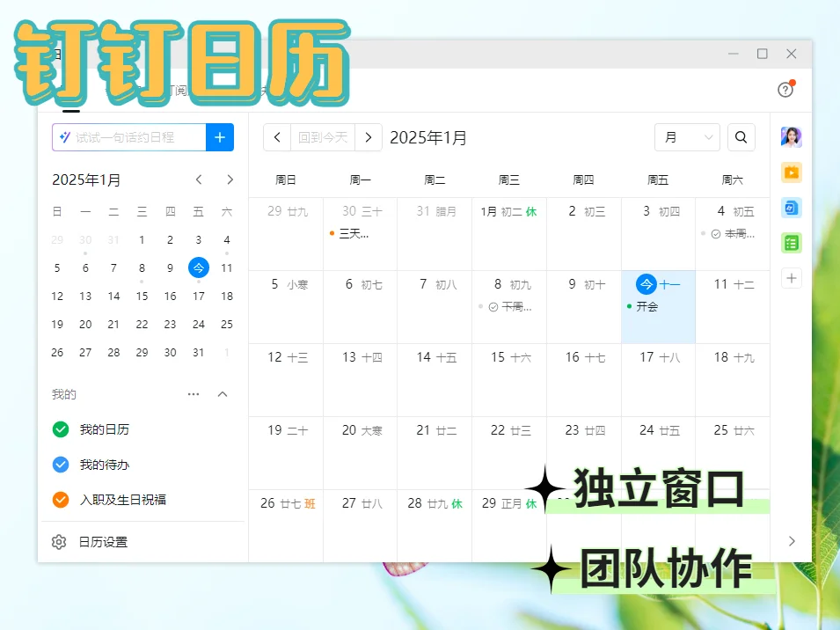This screenshot has height=630, width=840.
Task: Open the help question mark icon
Action: pyautogui.click(x=785, y=88)
